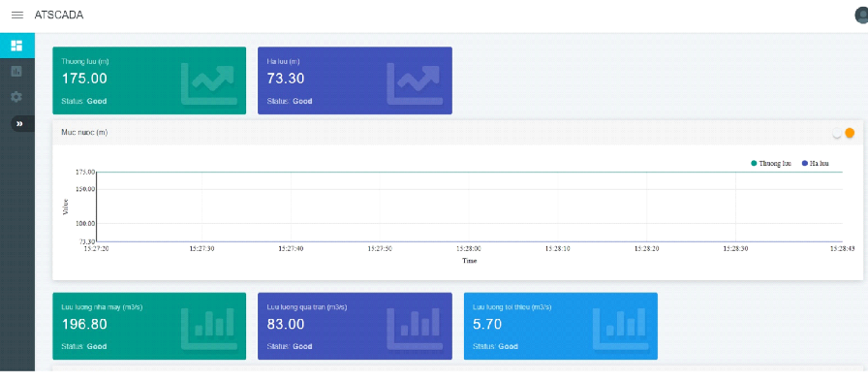Click the 15:27:30 time axis label
Viewport: 868px width, 382px height.
click(x=202, y=249)
